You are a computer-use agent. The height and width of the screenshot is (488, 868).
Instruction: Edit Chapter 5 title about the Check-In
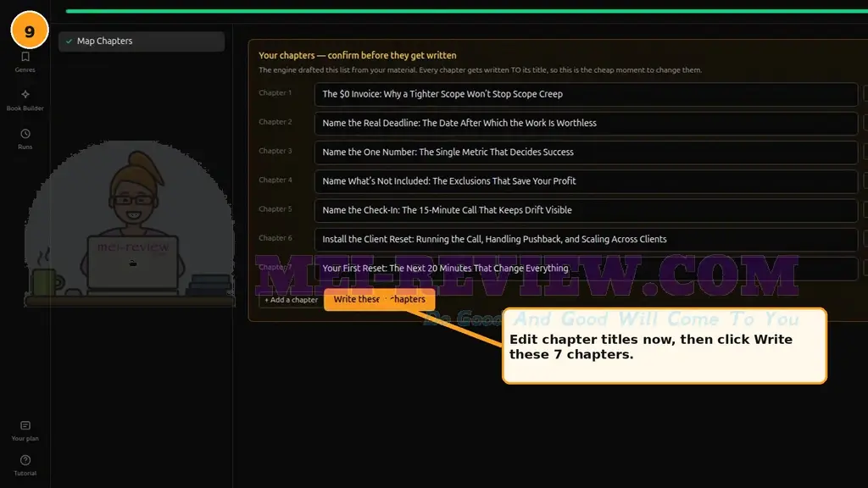587,210
